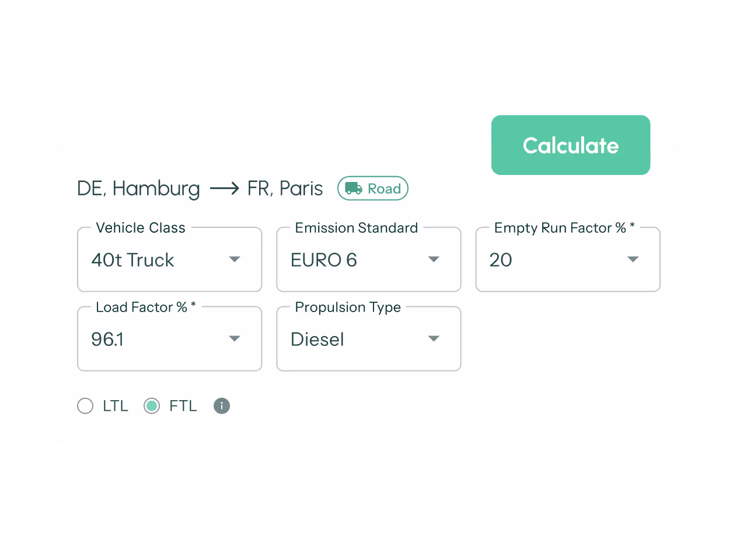Click the chevron on the Vehicle Class field
The width and height of the screenshot is (747, 560).
tap(235, 259)
